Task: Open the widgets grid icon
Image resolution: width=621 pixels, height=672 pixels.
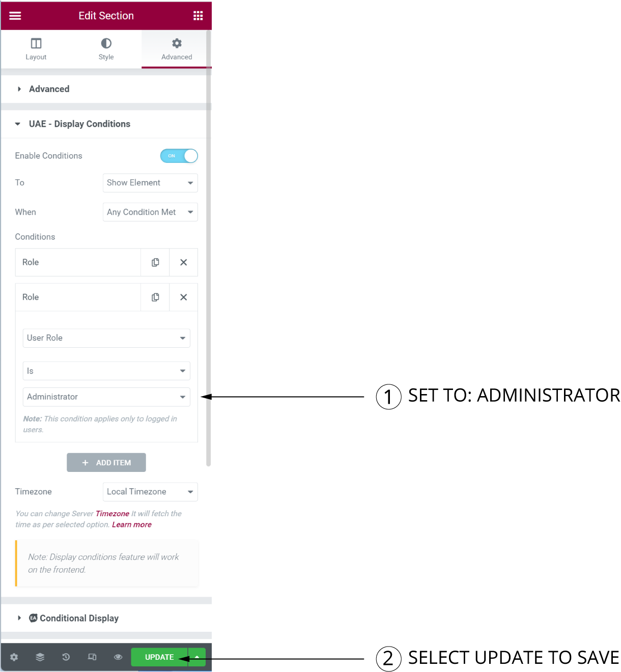Action: pyautogui.click(x=198, y=16)
